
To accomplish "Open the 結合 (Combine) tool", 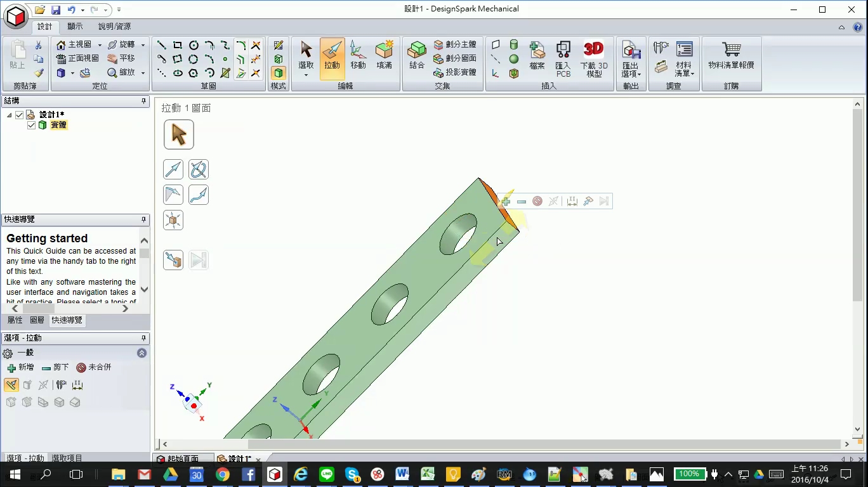I will (x=417, y=55).
